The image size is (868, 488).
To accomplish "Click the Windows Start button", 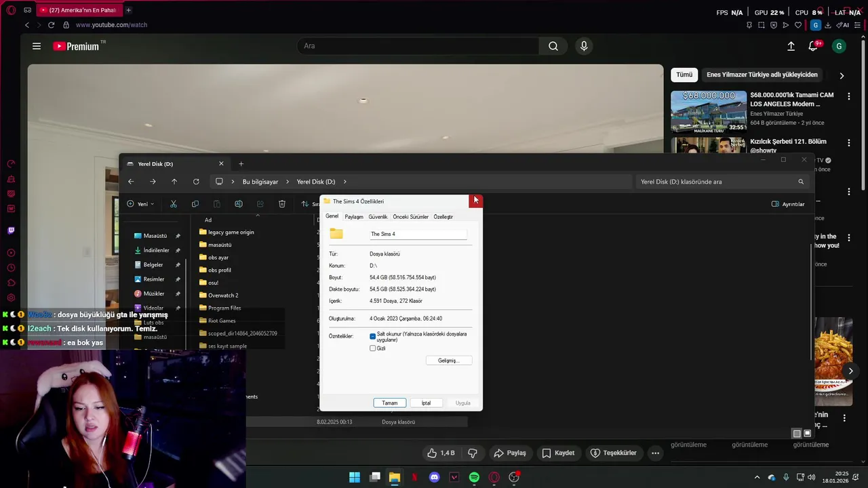I will [x=355, y=477].
